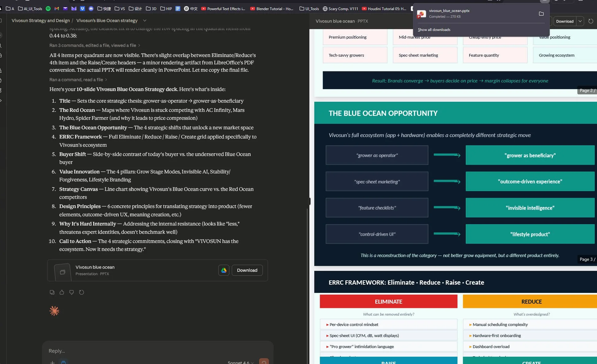The width and height of the screenshot is (597, 364).
Task: Save presentation to Google Drive icon
Action: point(224,270)
